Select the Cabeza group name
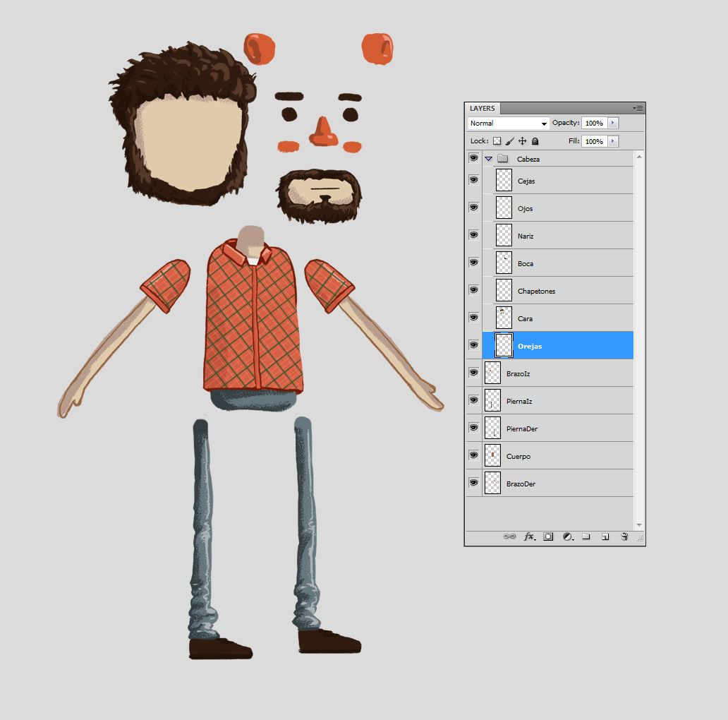The height and width of the screenshot is (720, 728). 528,159
